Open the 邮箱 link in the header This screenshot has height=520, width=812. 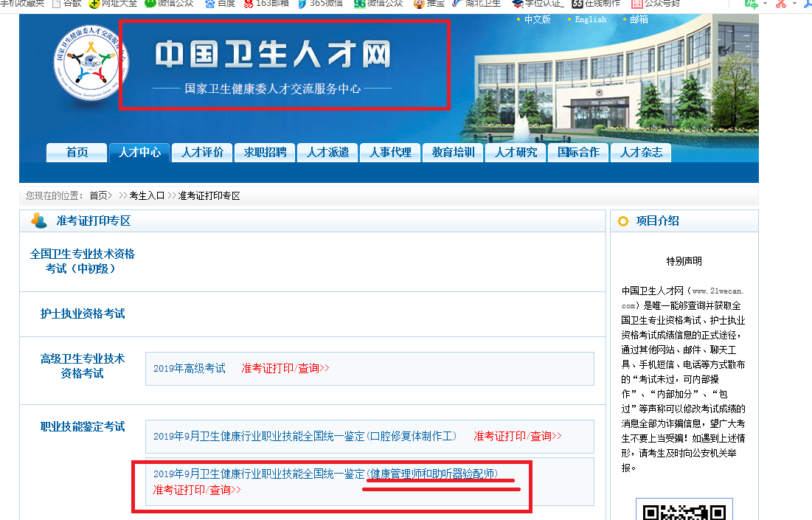tap(639, 20)
